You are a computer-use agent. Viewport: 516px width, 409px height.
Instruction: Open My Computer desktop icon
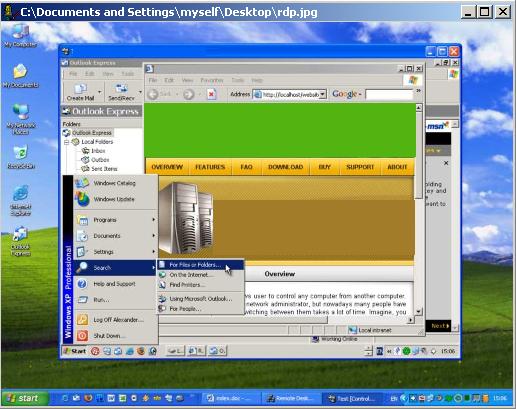[20, 36]
